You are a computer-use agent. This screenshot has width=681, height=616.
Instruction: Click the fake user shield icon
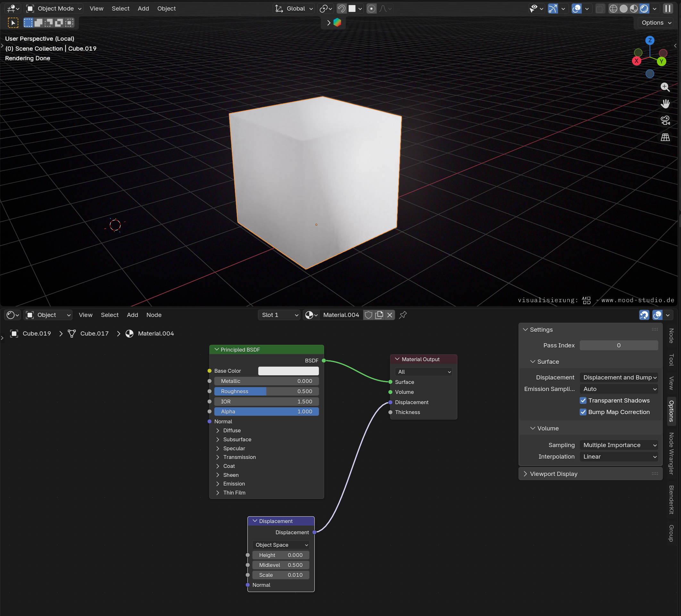pyautogui.click(x=369, y=315)
